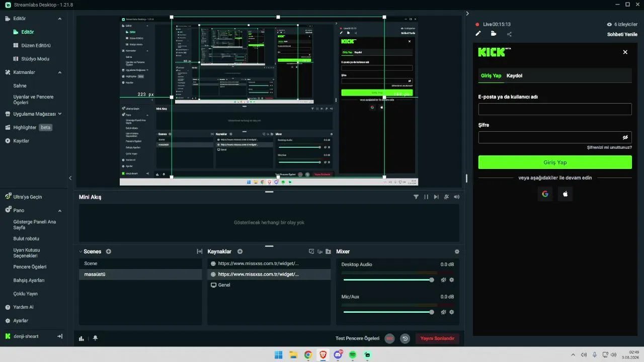Open Çoklu Yayın in sidebar

(x=26, y=294)
